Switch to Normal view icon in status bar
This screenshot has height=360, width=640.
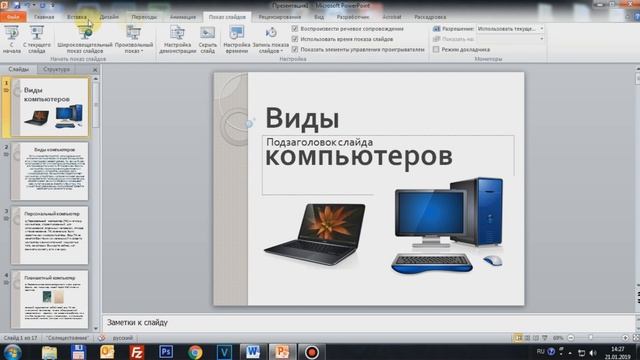[518, 338]
